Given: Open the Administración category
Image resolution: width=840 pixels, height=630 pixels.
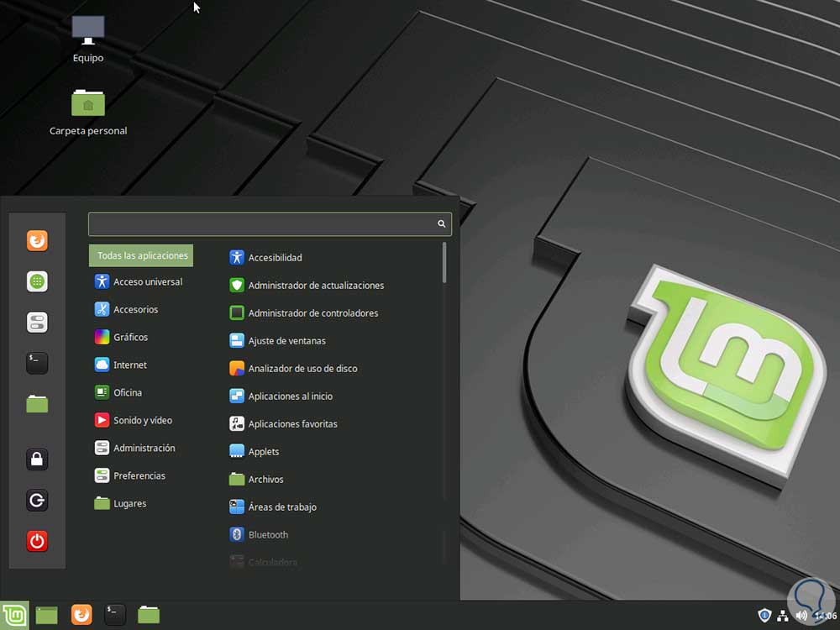Looking at the screenshot, I should (135, 448).
